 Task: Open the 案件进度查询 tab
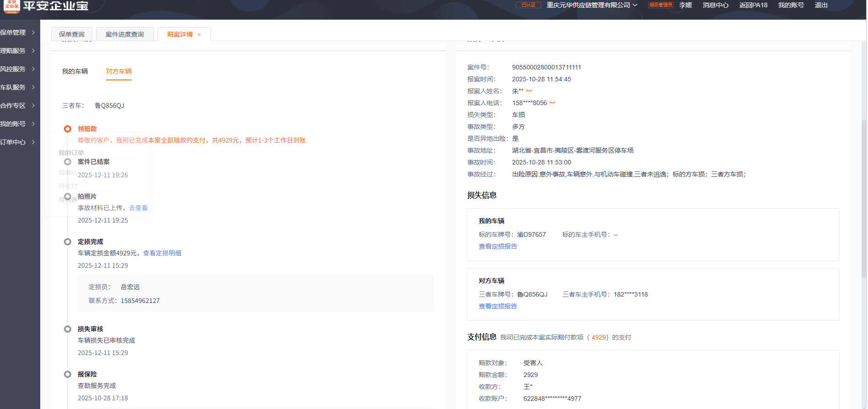click(x=125, y=34)
